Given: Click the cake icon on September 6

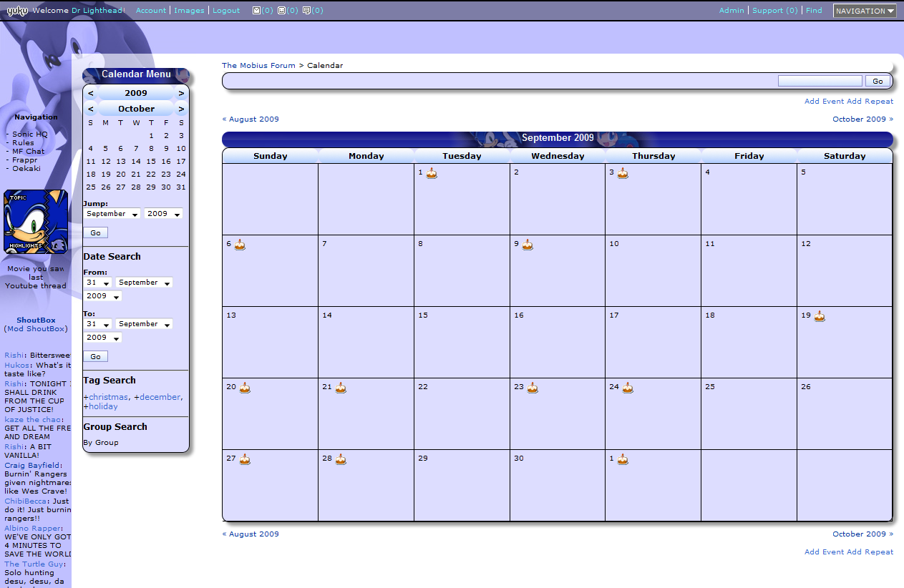Looking at the screenshot, I should click(x=240, y=245).
